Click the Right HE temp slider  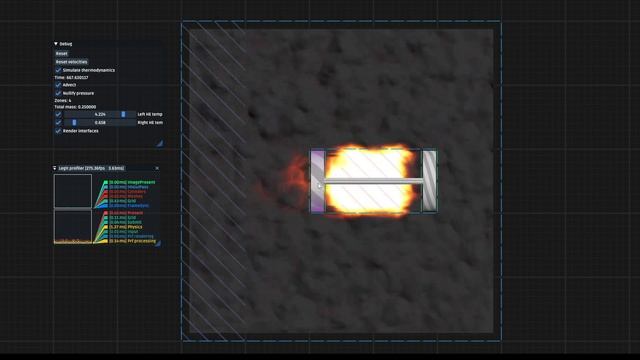click(100, 122)
